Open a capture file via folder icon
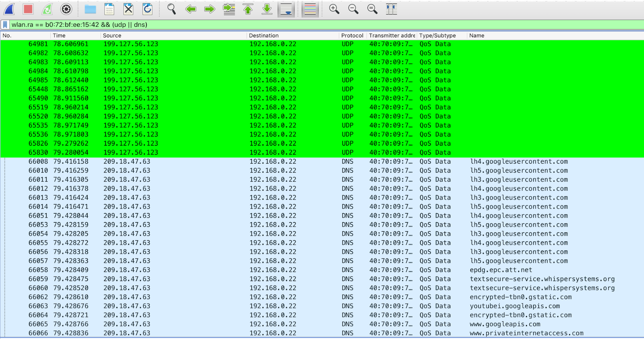The width and height of the screenshot is (644, 339). 90,9
